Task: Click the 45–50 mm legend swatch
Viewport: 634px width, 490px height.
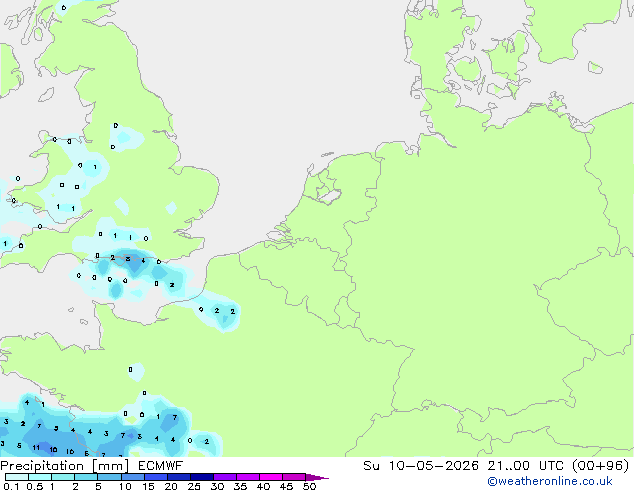Action: pos(294,477)
